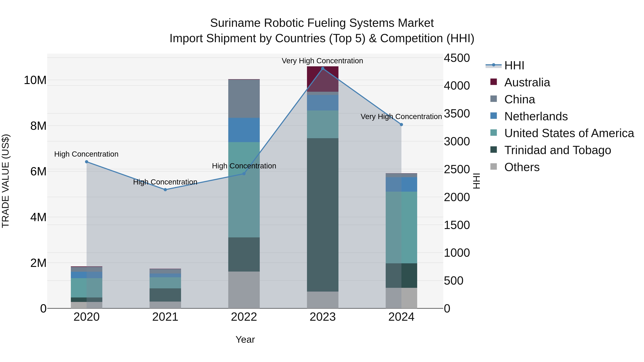
Task: Click the 2023 x-axis label
Action: pos(323,317)
